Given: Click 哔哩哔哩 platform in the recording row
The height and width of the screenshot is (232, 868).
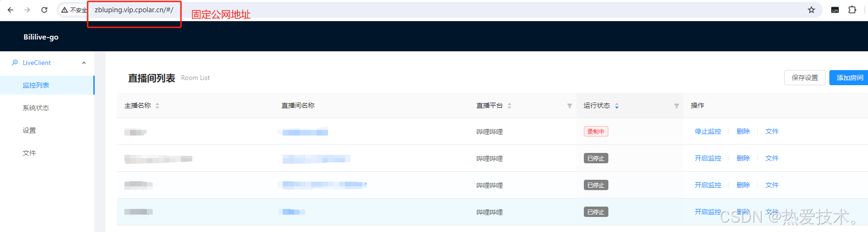Looking at the screenshot, I should [490, 132].
